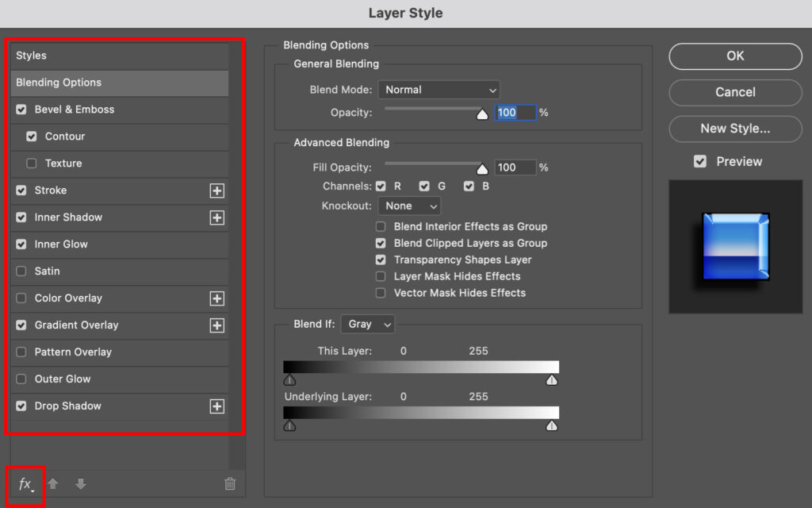Add another Gradient Overlay via plus icon
The image size is (812, 508).
coord(217,325)
